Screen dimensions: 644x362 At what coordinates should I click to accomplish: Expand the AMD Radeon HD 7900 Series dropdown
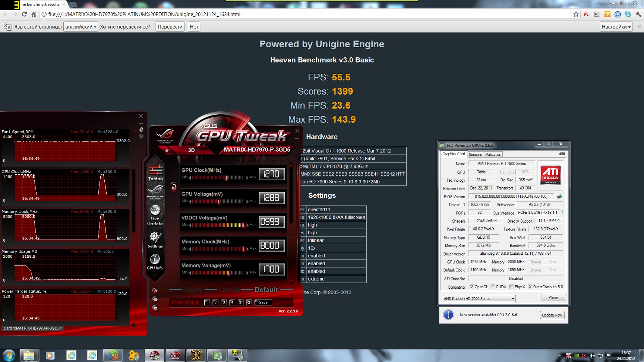479,299
